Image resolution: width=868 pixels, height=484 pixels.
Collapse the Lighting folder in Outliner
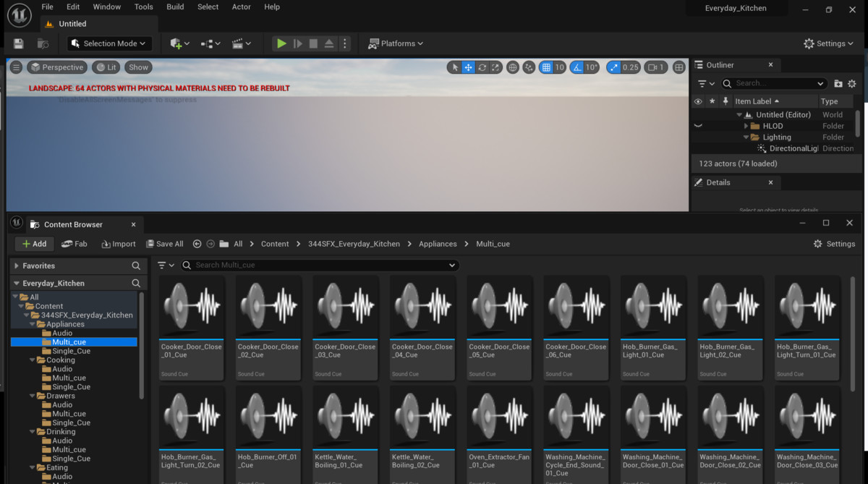tap(746, 137)
